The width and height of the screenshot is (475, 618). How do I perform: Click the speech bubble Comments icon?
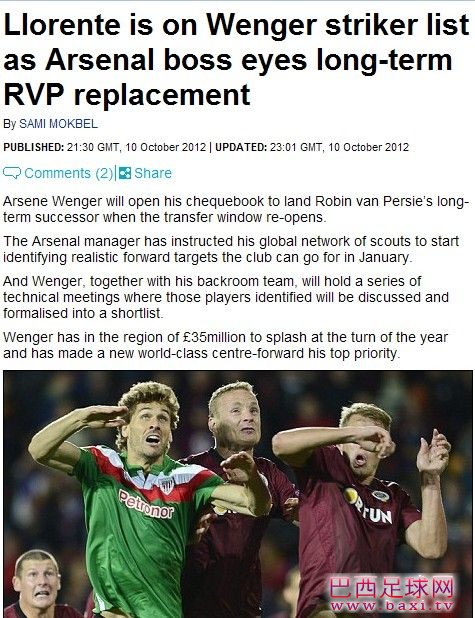12,173
